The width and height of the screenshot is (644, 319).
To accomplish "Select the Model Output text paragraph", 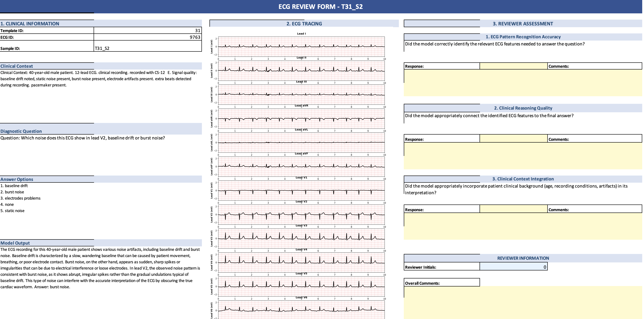I will coord(100,268).
